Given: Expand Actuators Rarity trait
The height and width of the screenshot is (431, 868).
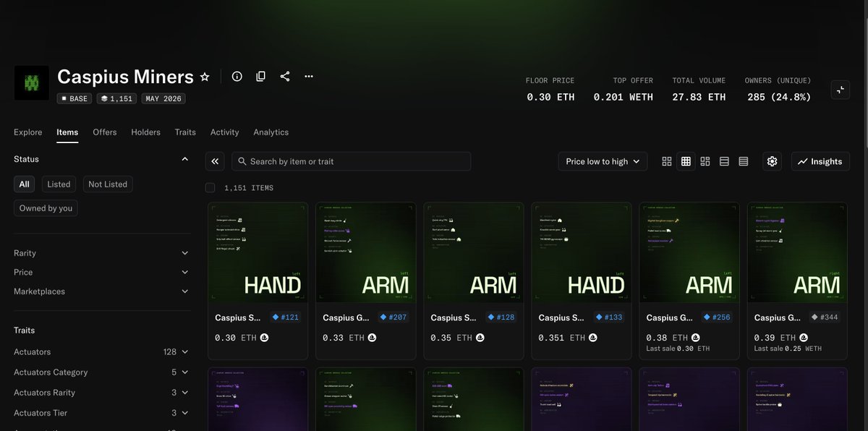Looking at the screenshot, I should point(102,393).
